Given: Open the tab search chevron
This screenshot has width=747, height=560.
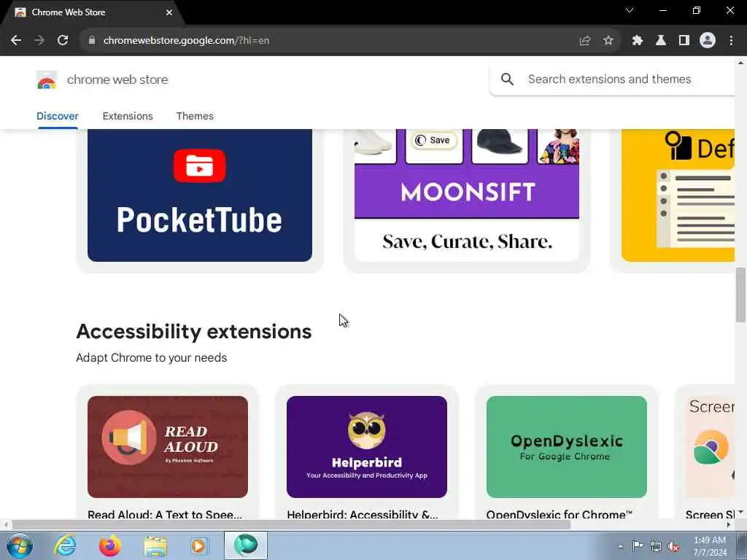Looking at the screenshot, I should point(630,10).
